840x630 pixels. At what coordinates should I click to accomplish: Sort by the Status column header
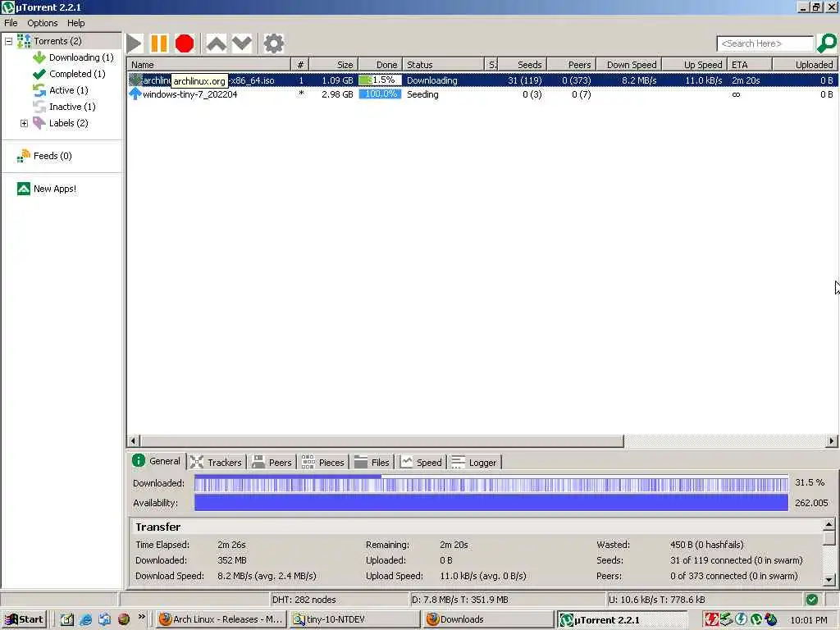[x=443, y=64]
